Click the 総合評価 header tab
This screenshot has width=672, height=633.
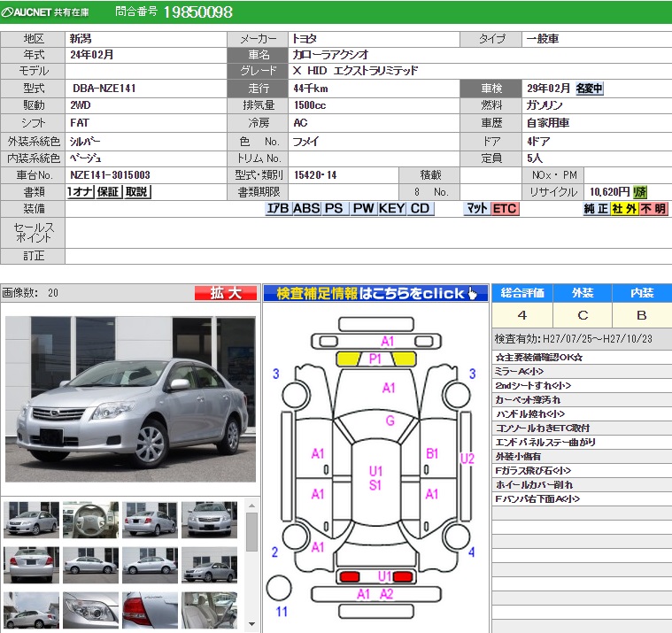(x=521, y=292)
